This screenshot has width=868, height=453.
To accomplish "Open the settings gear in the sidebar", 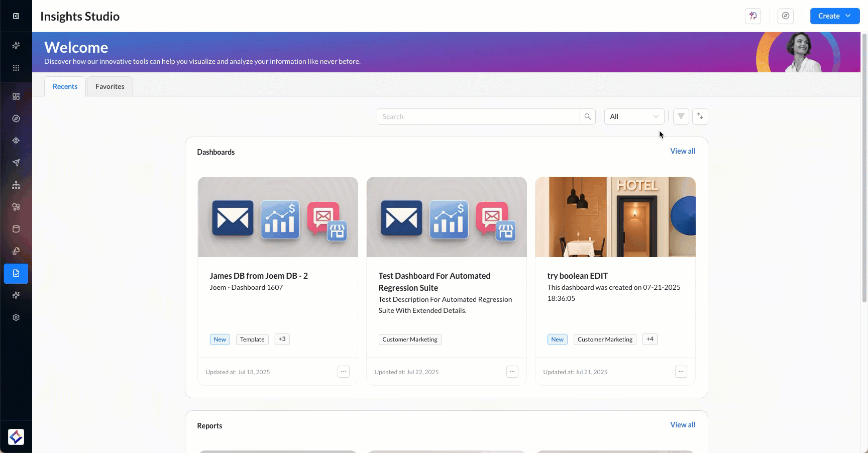I will [16, 317].
